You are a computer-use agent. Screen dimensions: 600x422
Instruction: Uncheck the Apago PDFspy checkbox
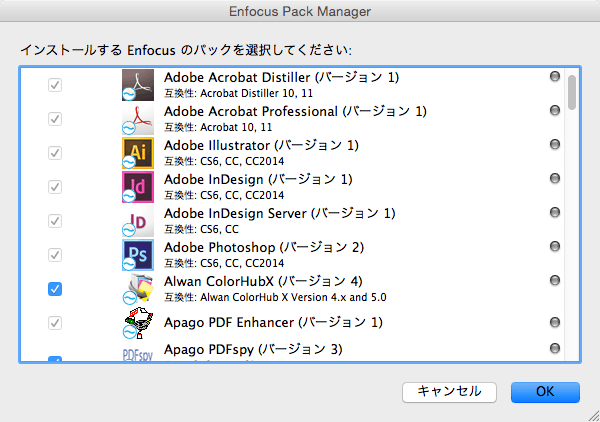[x=55, y=359]
